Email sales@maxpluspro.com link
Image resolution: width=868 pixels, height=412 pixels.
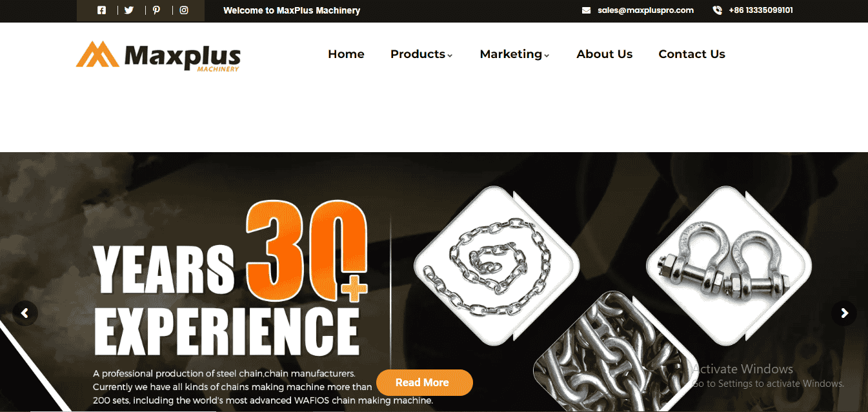(645, 10)
